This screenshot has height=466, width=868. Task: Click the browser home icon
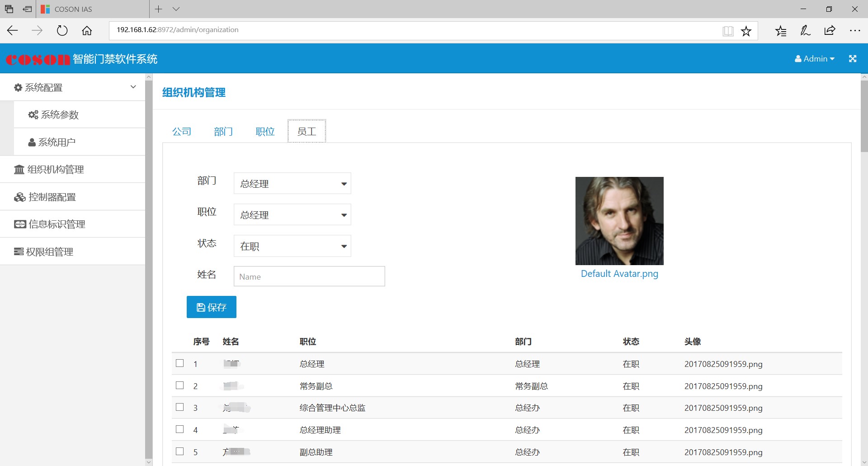pos(87,30)
